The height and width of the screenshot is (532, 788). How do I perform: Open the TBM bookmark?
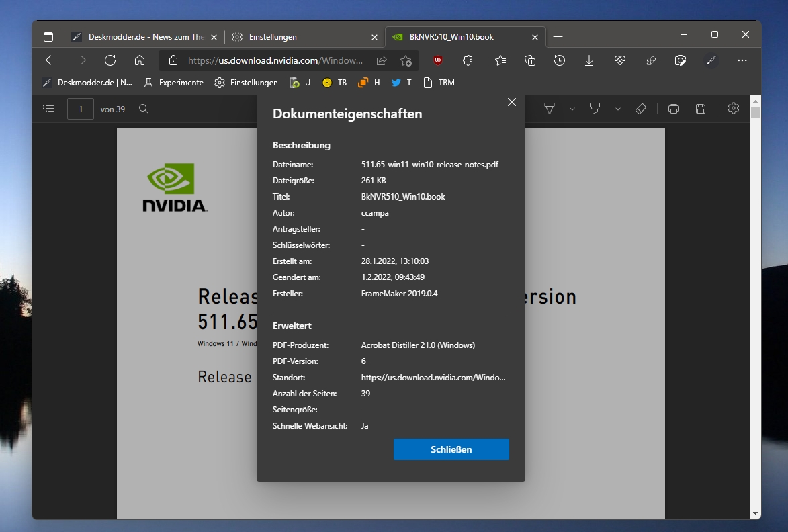click(439, 83)
